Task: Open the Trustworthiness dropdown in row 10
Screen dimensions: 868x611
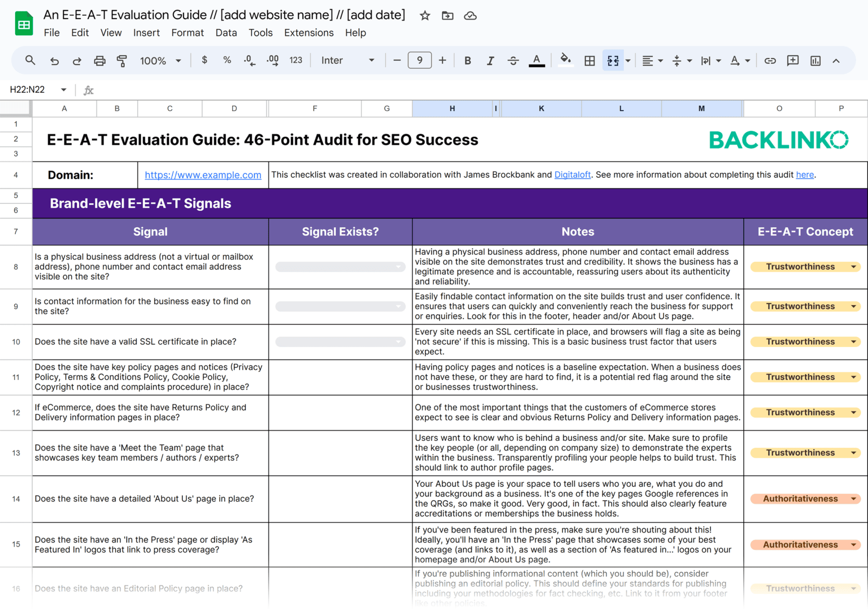Action: (853, 342)
